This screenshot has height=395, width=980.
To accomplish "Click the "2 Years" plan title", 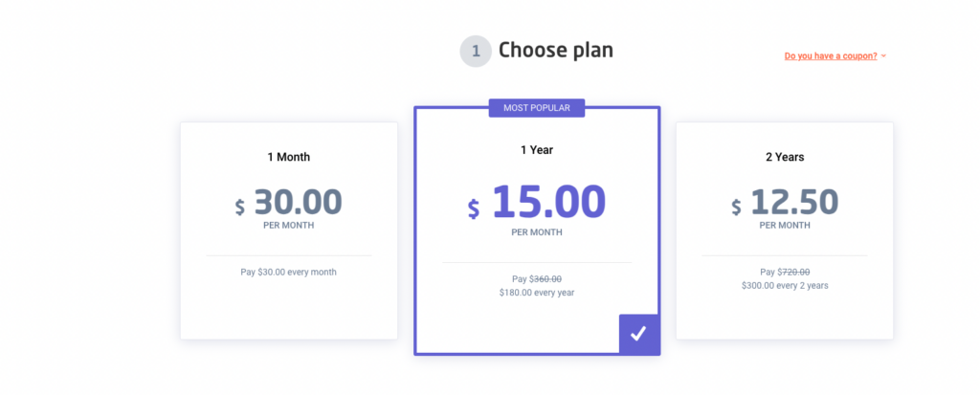I will coord(785,157).
